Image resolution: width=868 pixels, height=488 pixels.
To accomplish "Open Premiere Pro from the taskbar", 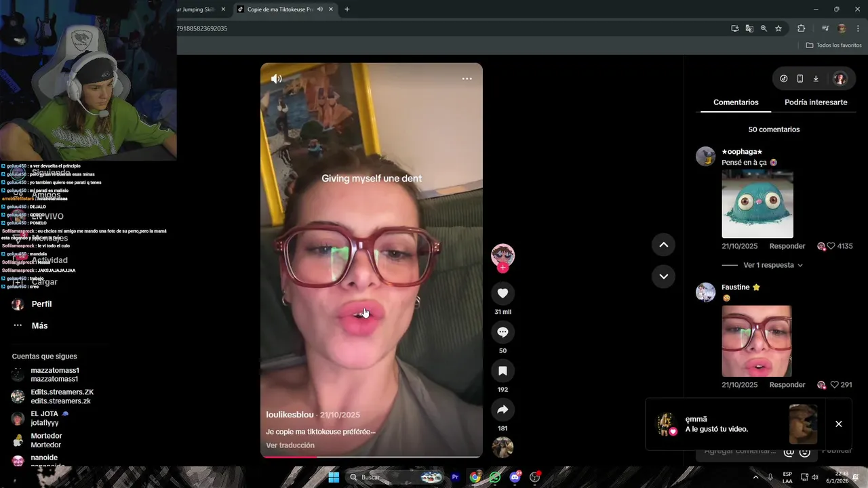I will 455,477.
